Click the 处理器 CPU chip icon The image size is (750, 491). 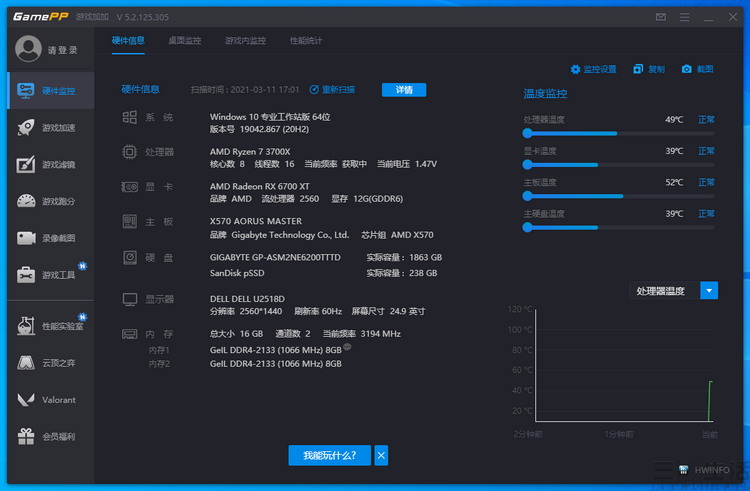coord(130,152)
